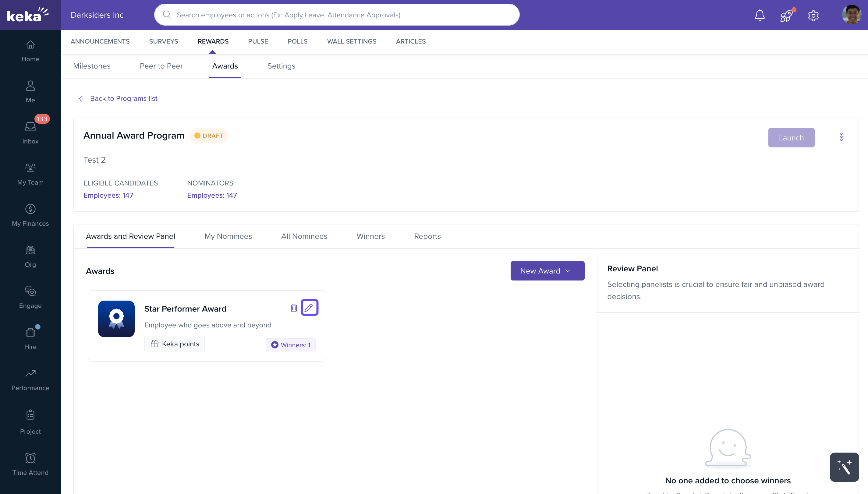Open the notifications bell
Image resolution: width=868 pixels, height=494 pixels.
coord(760,15)
